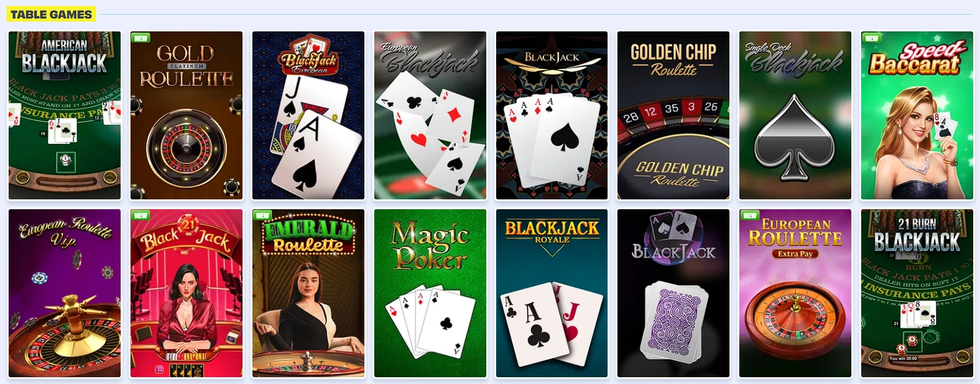
Task: Launch the Speed Baccarat game
Action: [917, 116]
